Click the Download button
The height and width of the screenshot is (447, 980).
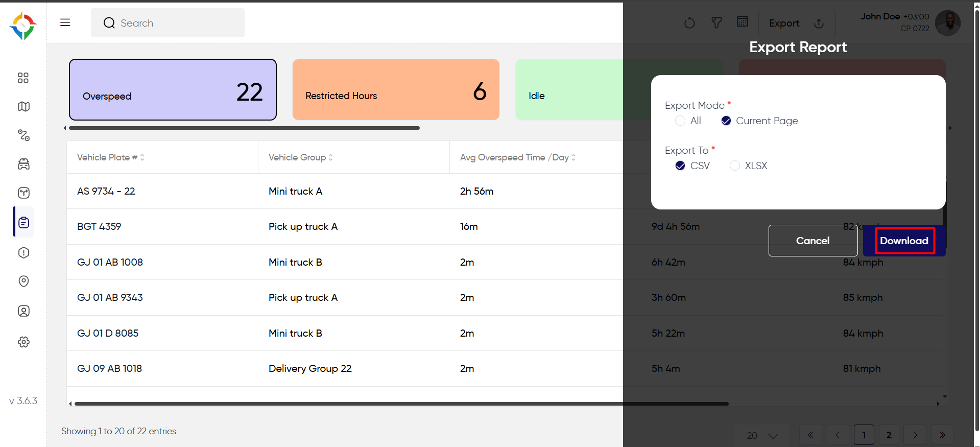tap(904, 241)
